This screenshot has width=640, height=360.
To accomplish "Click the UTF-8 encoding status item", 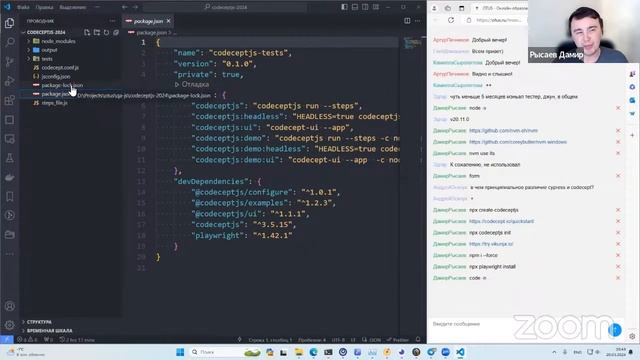I will coord(338,340).
